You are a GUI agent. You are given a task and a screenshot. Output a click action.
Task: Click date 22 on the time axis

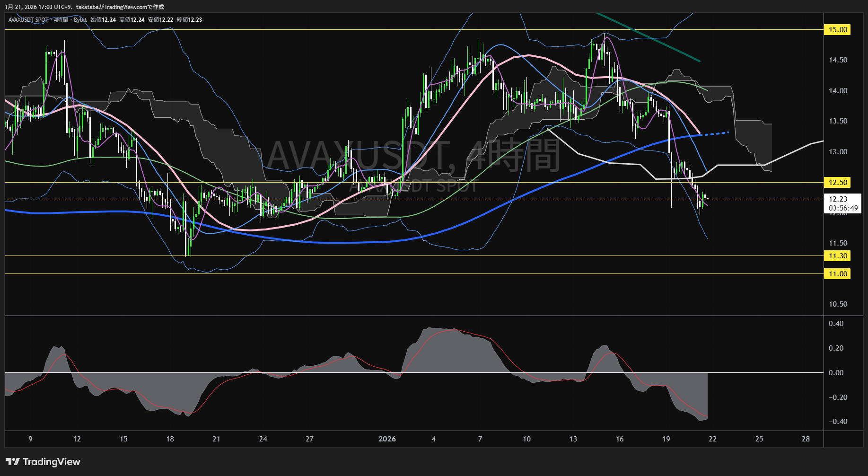pos(712,439)
